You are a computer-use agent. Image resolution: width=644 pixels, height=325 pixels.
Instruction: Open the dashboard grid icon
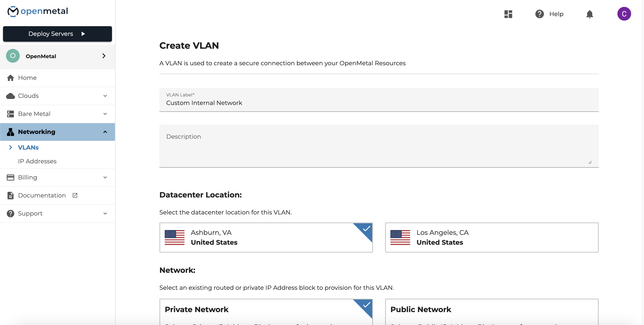coord(508,14)
